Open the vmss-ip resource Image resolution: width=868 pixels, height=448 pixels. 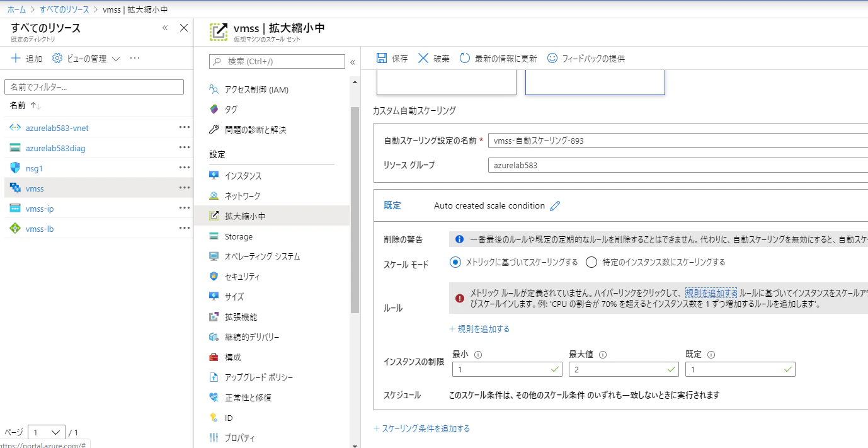tap(40, 209)
